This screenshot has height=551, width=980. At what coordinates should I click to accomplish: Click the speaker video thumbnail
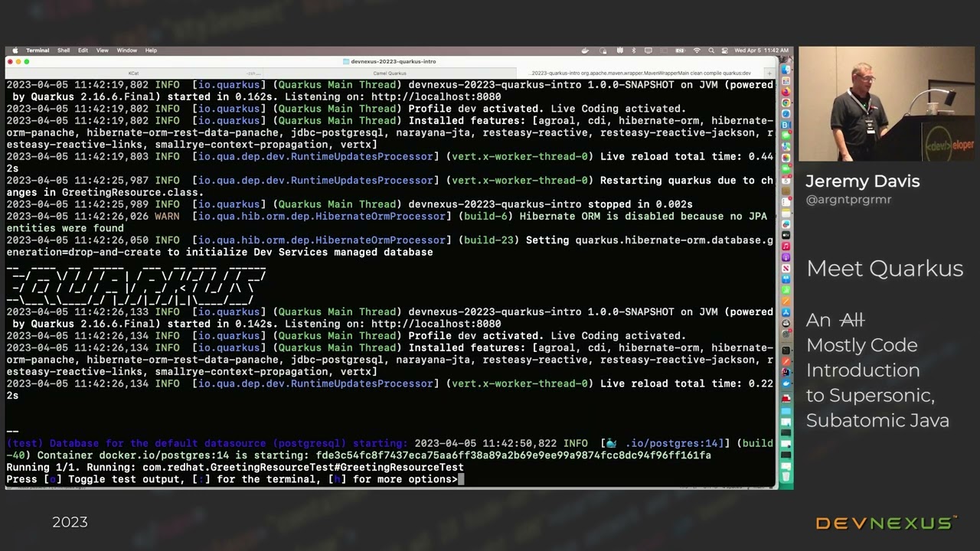(x=887, y=104)
